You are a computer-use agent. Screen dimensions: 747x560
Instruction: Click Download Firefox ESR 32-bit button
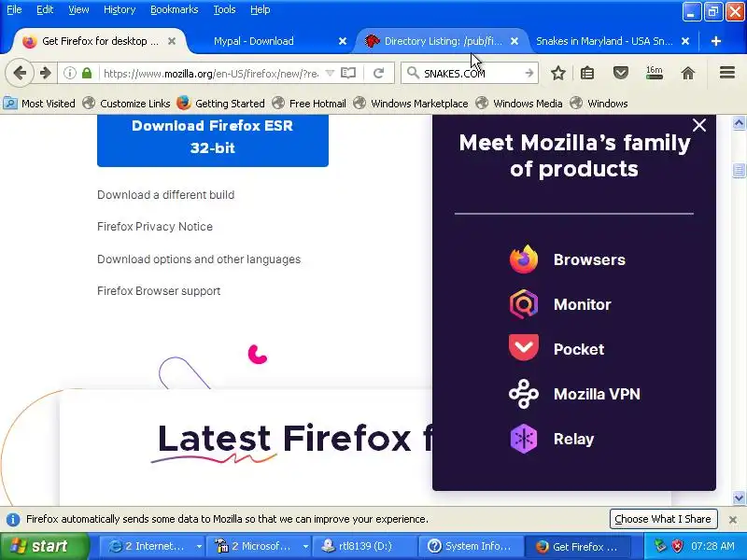213,141
